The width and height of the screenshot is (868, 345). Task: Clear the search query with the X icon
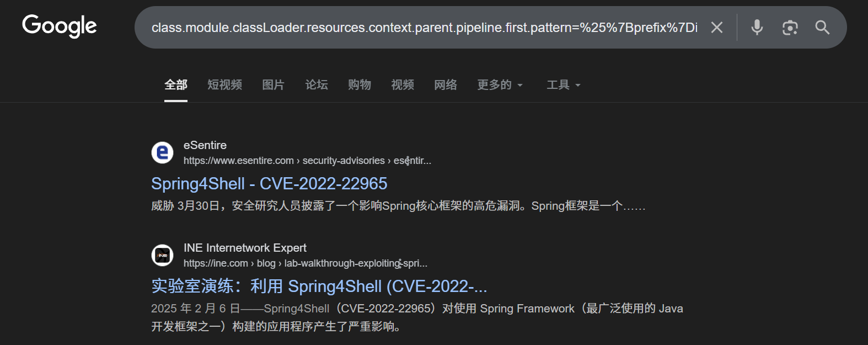point(717,28)
